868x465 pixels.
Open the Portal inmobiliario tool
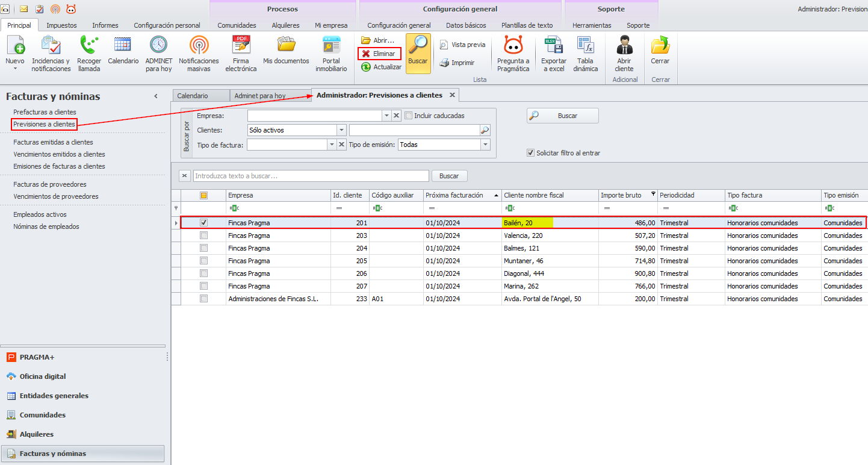click(331, 53)
